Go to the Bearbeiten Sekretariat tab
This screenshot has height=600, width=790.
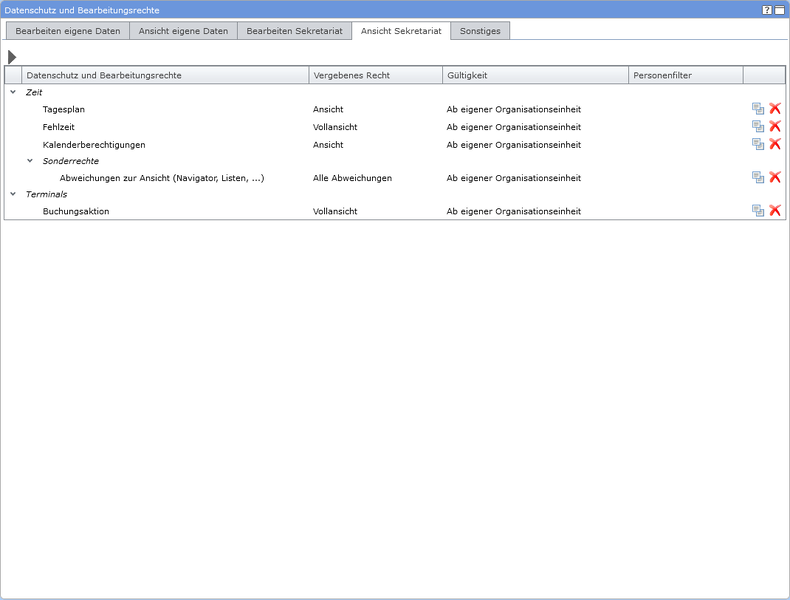[294, 31]
